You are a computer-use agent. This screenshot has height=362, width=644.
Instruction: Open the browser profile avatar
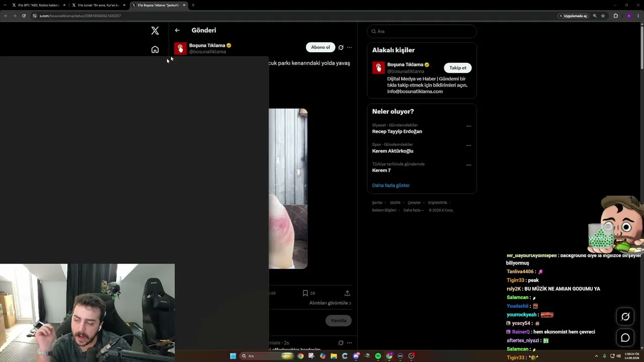point(629,16)
